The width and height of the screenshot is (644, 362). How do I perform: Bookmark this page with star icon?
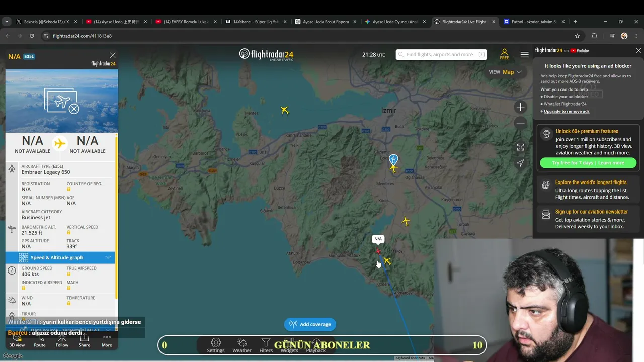click(x=577, y=36)
